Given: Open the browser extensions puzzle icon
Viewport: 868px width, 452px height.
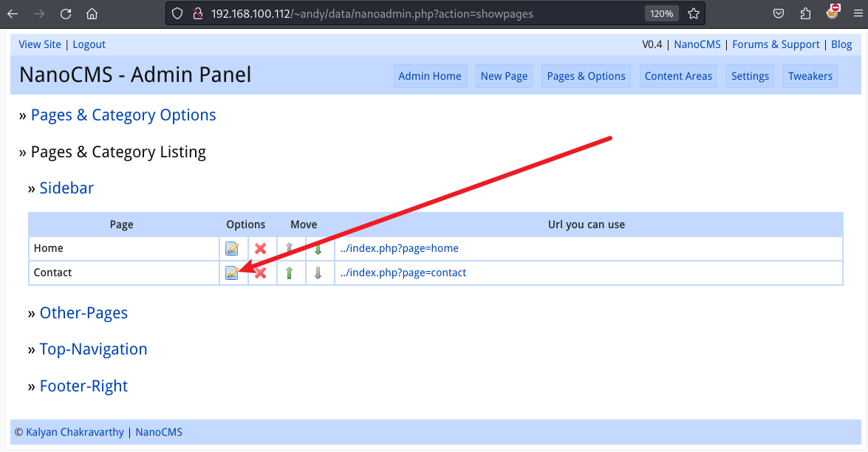Looking at the screenshot, I should 805,13.
